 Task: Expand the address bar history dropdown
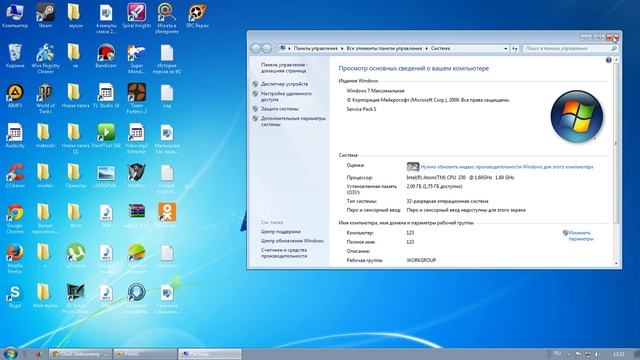(505, 49)
